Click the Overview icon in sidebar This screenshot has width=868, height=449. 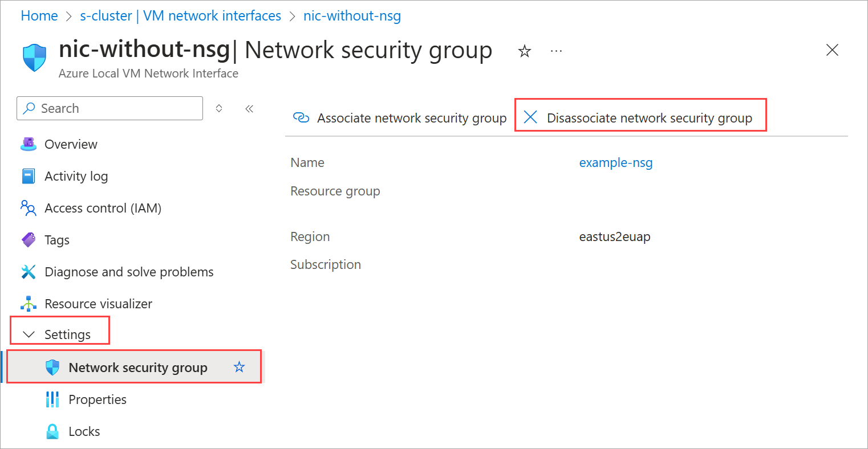click(x=29, y=144)
